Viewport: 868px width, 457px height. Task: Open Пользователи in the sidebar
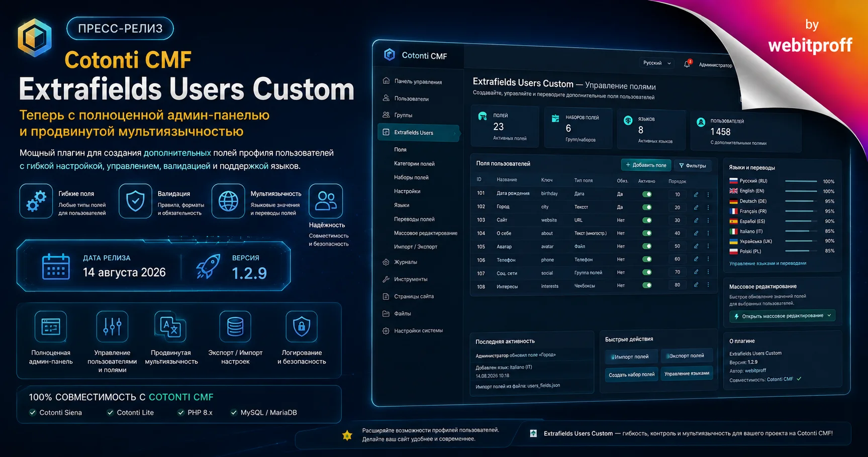coord(412,98)
